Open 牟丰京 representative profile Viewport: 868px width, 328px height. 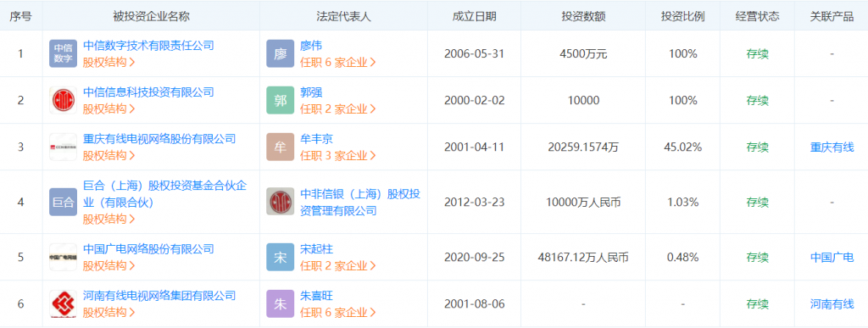click(x=317, y=138)
